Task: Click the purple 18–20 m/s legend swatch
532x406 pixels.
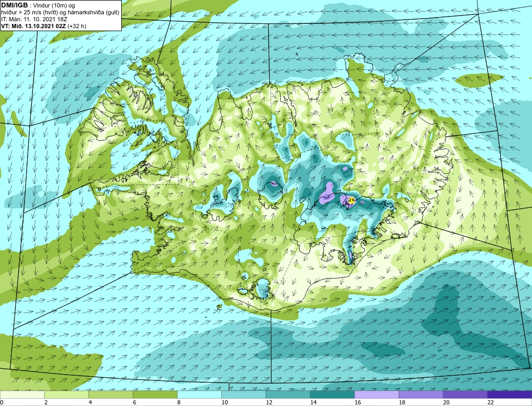Action: (x=421, y=395)
